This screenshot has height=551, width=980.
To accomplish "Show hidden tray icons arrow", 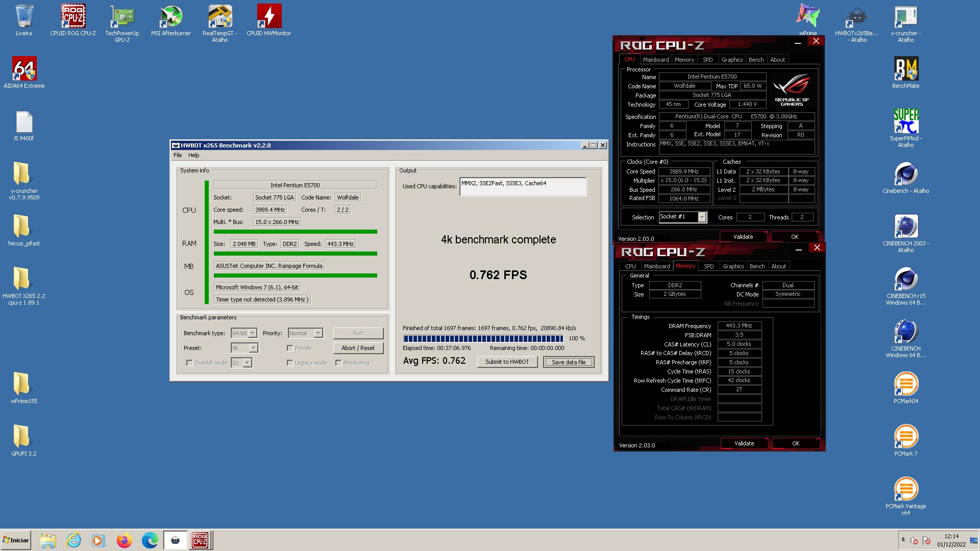I will point(903,540).
